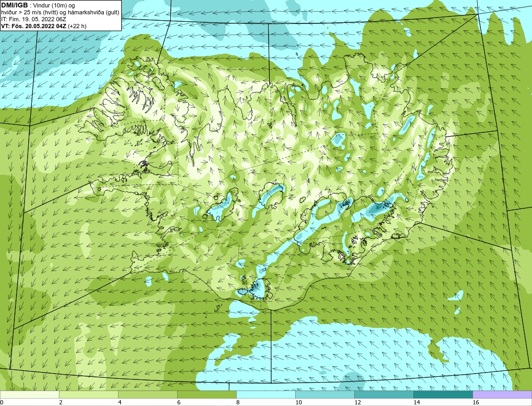The height and width of the screenshot is (406, 532).
Task: Click the '(+22 h)' forecast offset text
Action: 77,26
